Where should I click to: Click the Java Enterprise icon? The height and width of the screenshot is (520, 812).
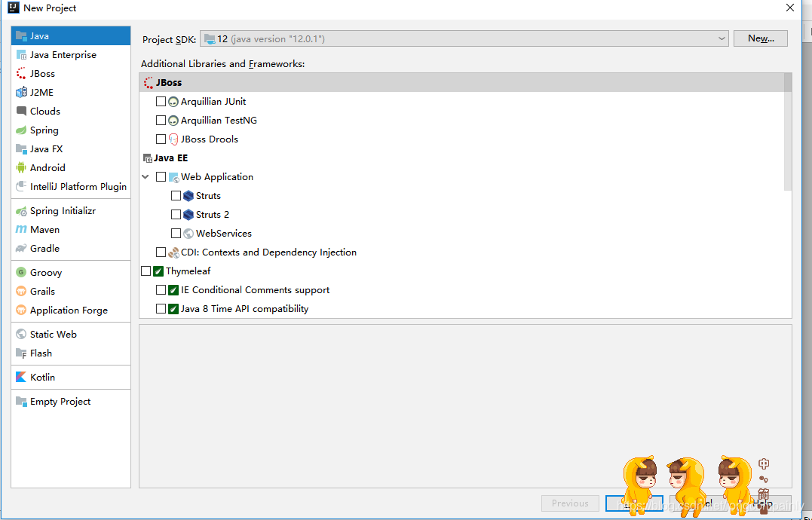(x=21, y=55)
